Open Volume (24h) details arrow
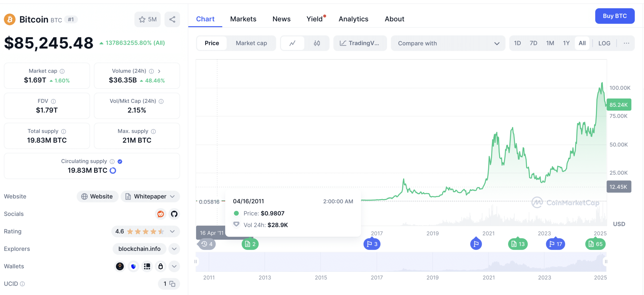644x295 pixels. [x=159, y=71]
